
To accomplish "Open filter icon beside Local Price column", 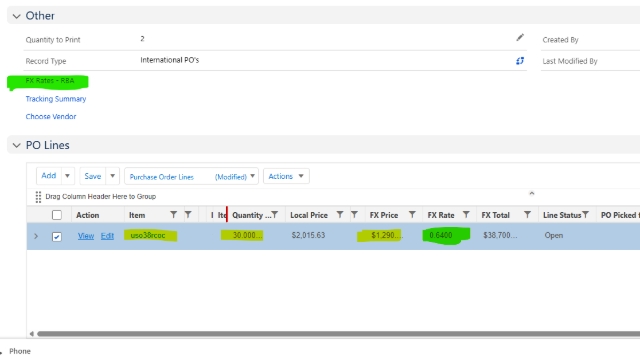I will [354, 215].
